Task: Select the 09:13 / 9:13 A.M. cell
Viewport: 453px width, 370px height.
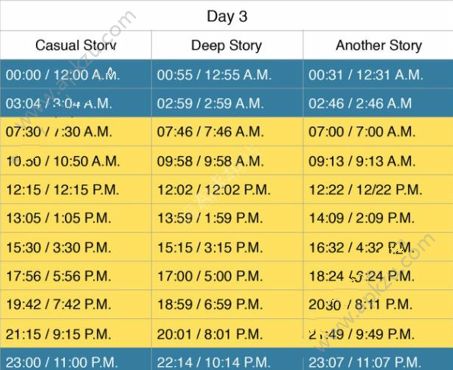Action: (x=378, y=161)
